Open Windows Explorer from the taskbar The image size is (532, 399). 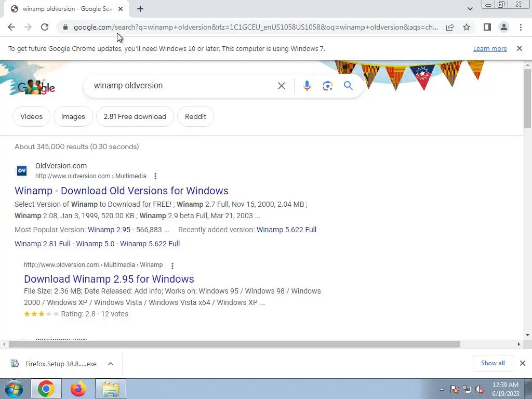click(111, 389)
